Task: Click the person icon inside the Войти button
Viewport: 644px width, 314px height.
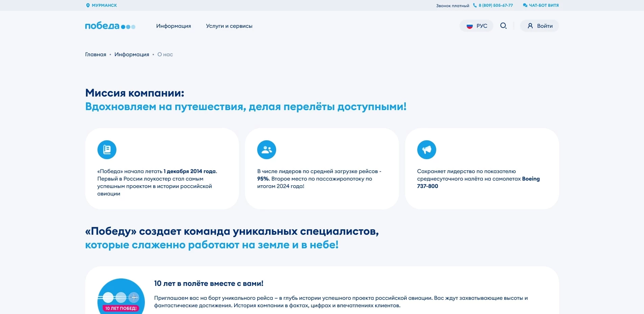Action: [x=530, y=25]
